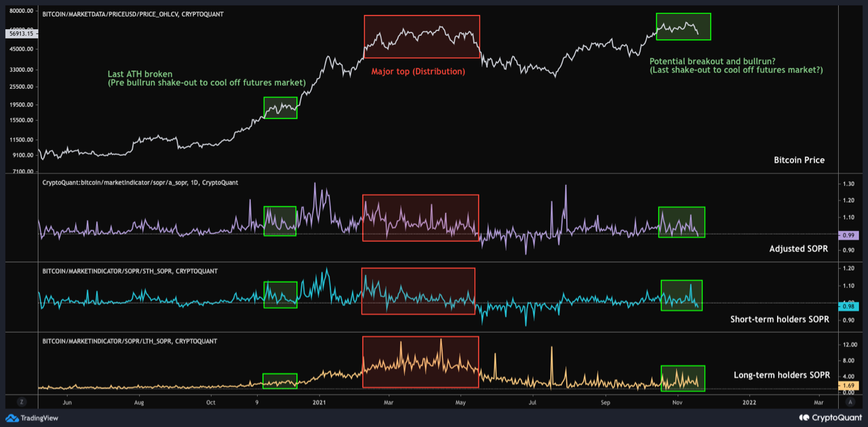Select the 'Major top (Distribution)' text annotation
Viewport: 868px width, 427px height.
(x=418, y=71)
